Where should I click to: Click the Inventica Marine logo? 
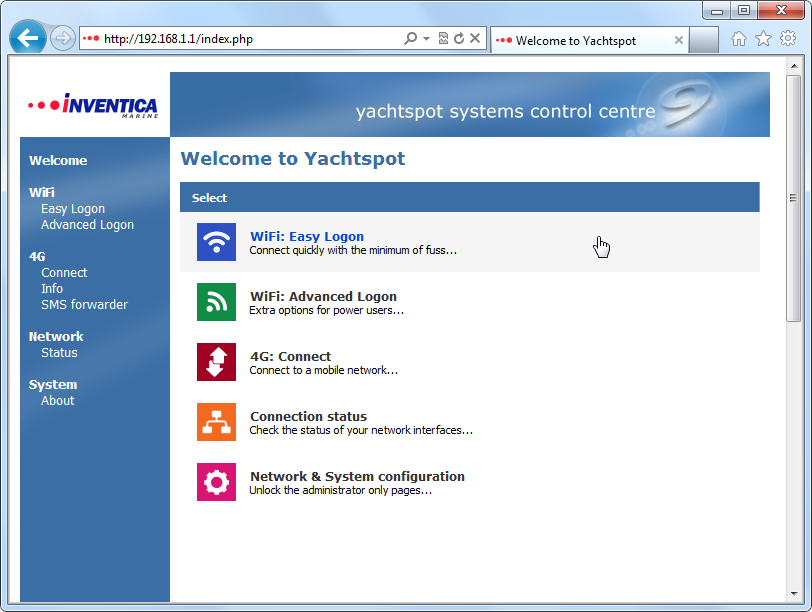point(93,106)
